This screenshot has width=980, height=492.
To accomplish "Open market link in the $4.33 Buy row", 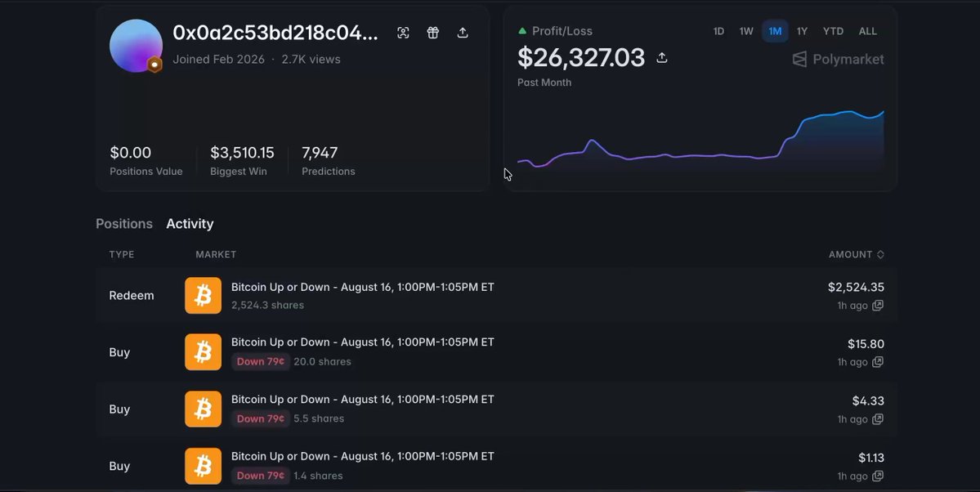I will coord(363,399).
